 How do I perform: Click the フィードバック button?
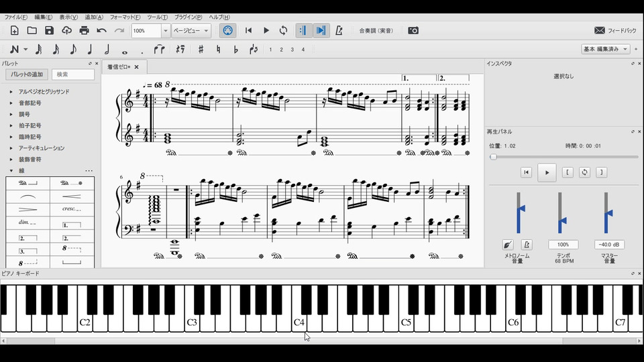(615, 31)
